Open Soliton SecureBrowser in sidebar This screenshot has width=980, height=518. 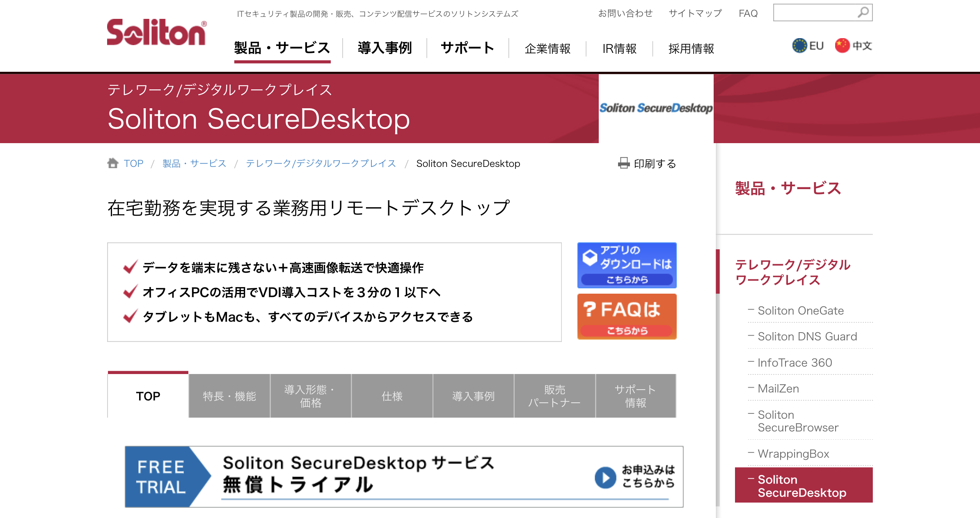click(x=798, y=421)
